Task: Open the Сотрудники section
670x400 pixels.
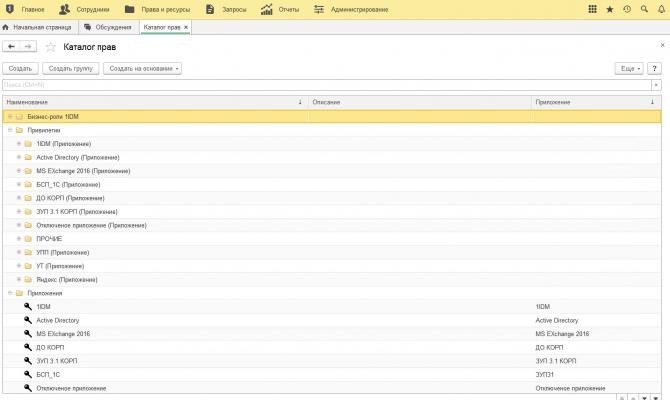Action: pos(84,9)
